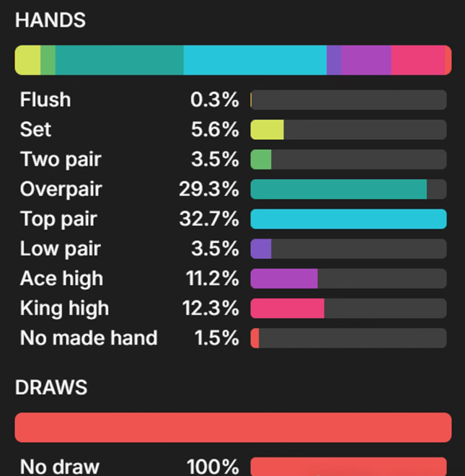Viewport: 465px width, 476px height.
Task: Select the red draws summary bar
Action: point(233,428)
